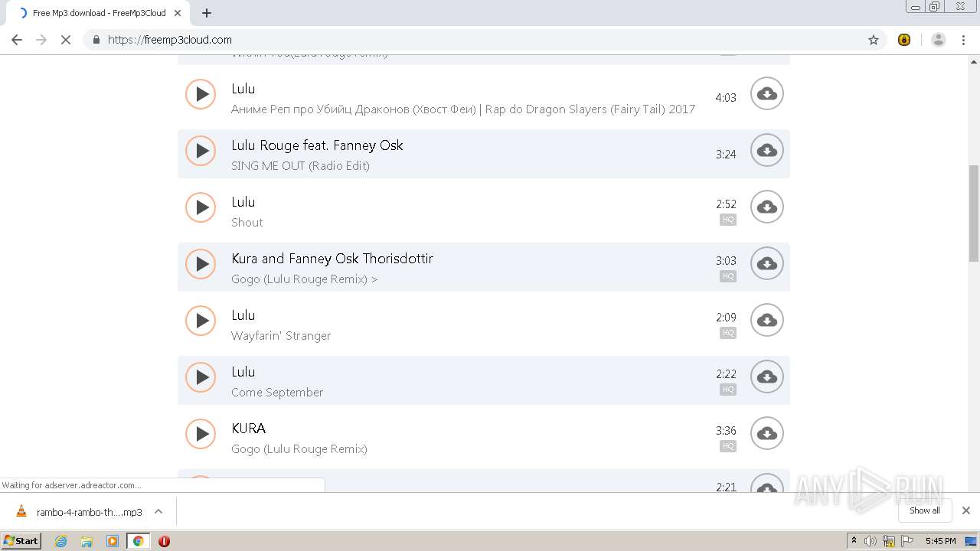Open the yellow lock extension icon
The image size is (980, 551).
coord(904,40)
